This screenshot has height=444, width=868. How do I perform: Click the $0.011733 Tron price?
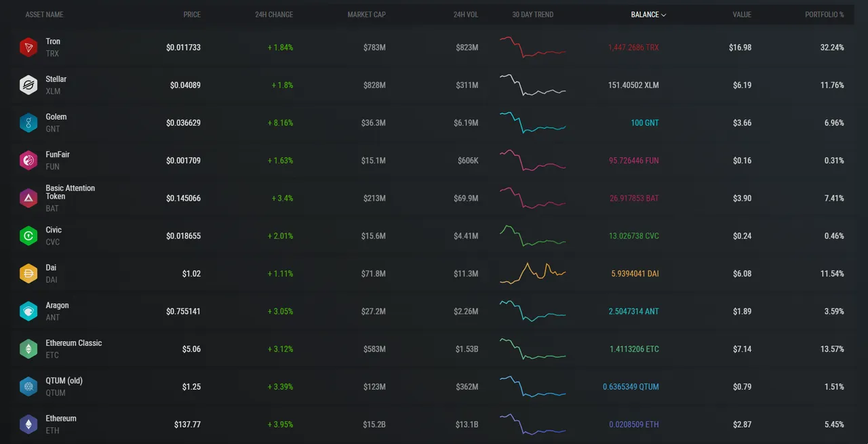point(183,47)
